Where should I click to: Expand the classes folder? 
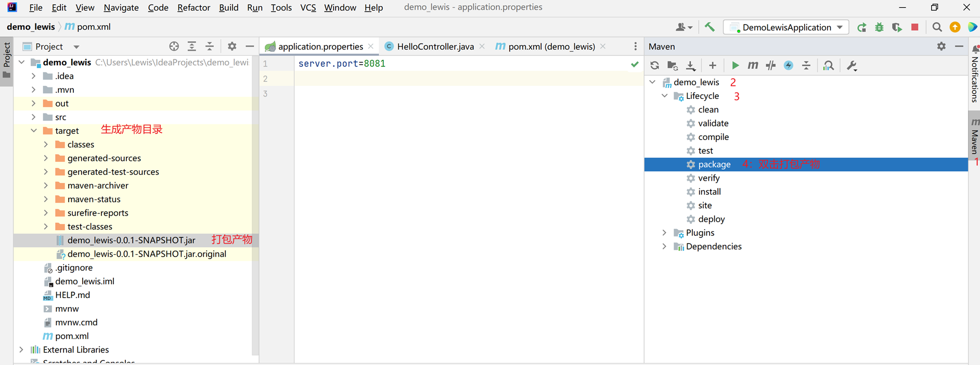[46, 144]
